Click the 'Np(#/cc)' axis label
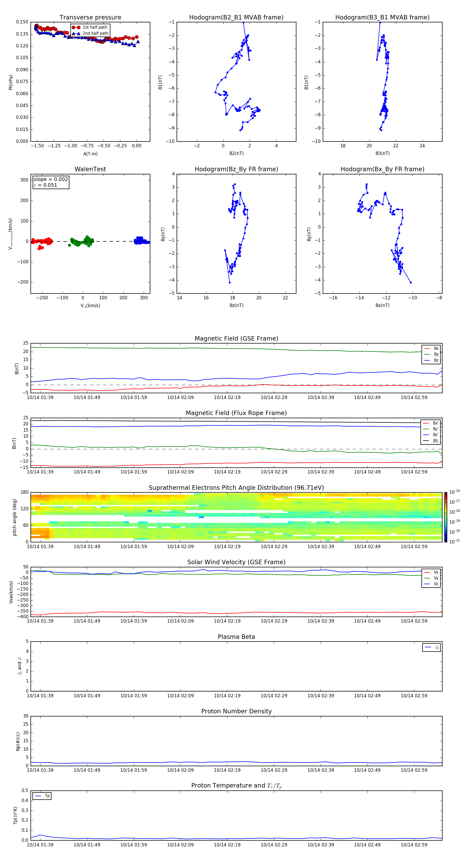Viewport: 473px width, 868px height. coord(18,741)
